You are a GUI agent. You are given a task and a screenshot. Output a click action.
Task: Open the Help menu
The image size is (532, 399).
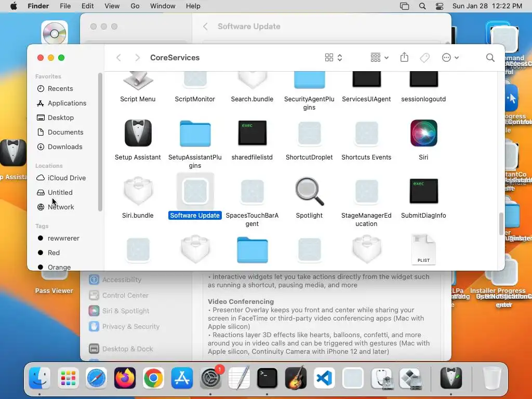point(193,6)
